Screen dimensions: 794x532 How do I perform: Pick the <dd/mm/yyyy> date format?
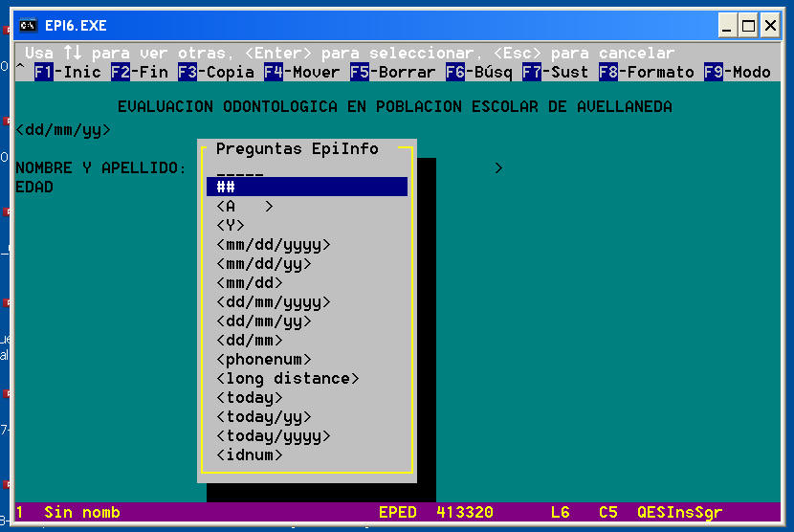pyautogui.click(x=274, y=302)
